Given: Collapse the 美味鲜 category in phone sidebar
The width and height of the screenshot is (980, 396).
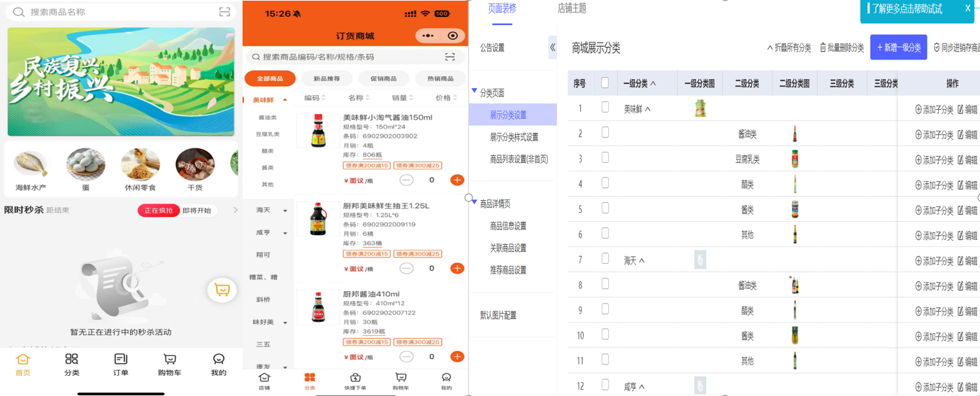Looking at the screenshot, I should 284,100.
